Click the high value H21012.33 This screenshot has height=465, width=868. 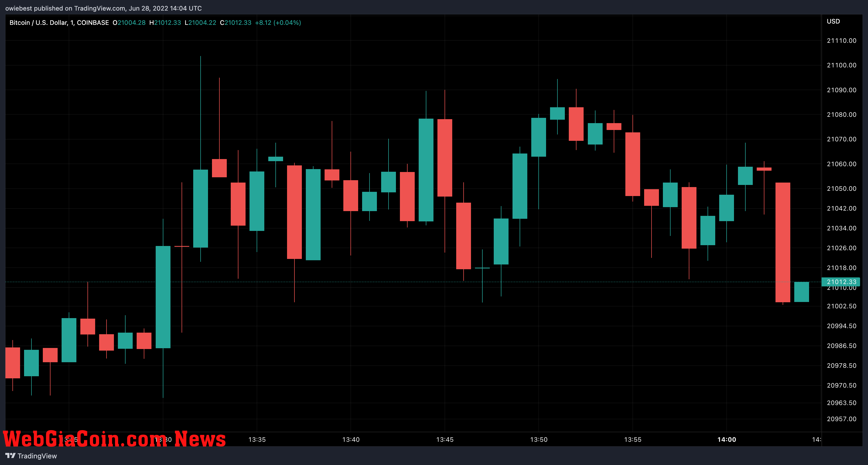(165, 22)
